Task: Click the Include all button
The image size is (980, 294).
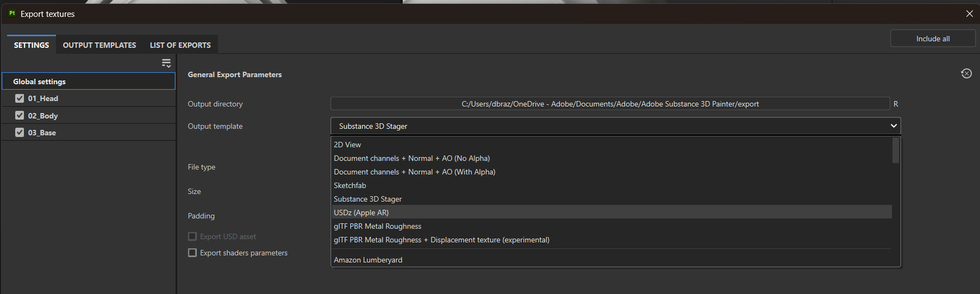Action: [933, 39]
